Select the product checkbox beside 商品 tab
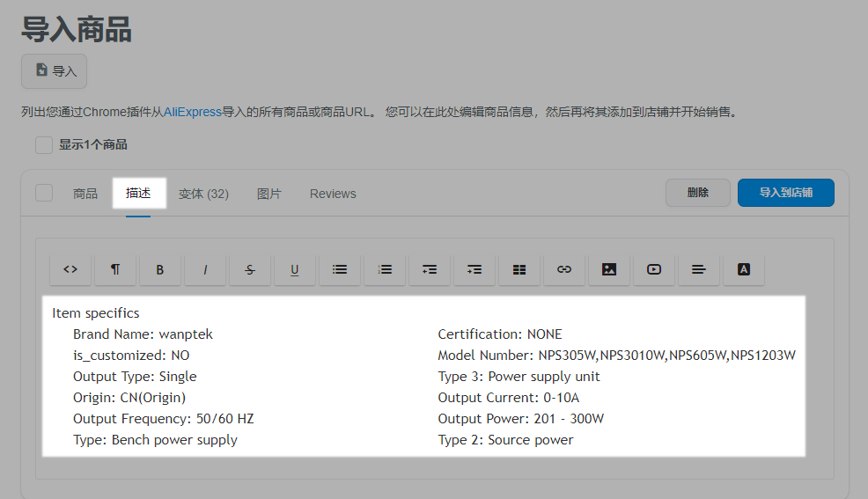The image size is (868, 499). click(44, 193)
